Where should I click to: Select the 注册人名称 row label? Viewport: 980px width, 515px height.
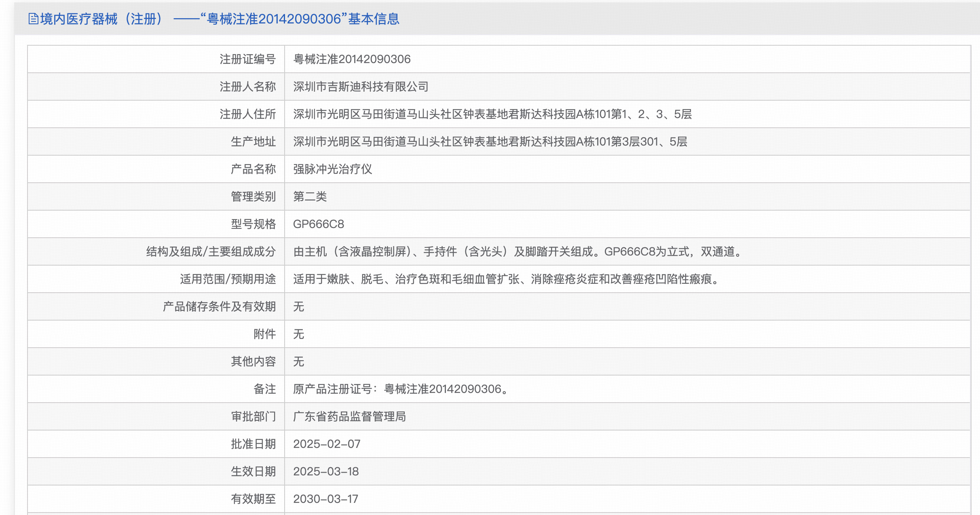point(247,87)
